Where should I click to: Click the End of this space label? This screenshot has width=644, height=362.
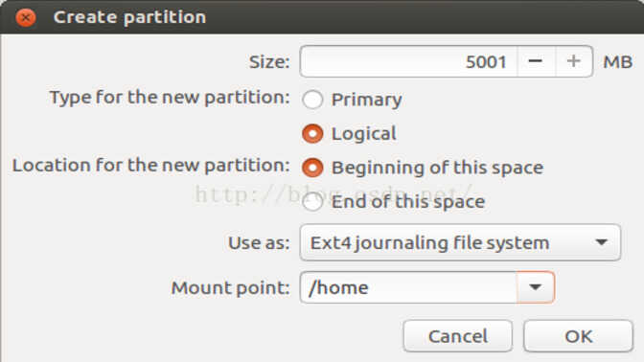408,202
